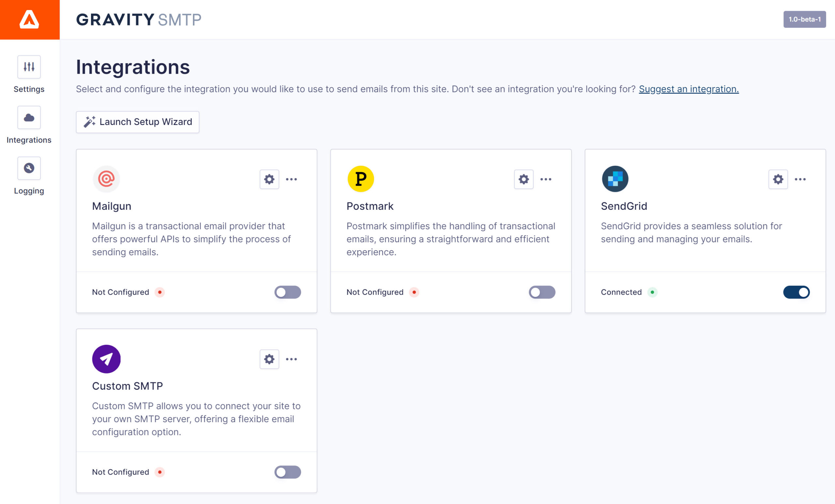Expand SendGrid three-dot more options menu

click(x=800, y=179)
